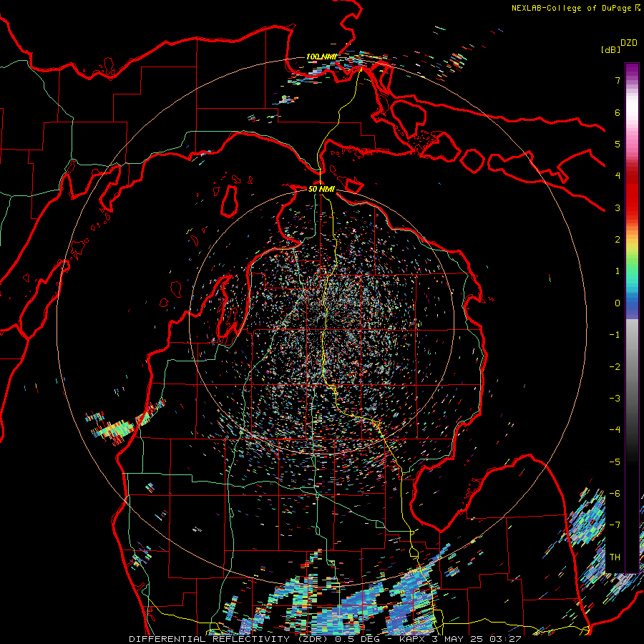Click the -1 label on the scale
The height and width of the screenshot is (644, 644).
pos(615,335)
